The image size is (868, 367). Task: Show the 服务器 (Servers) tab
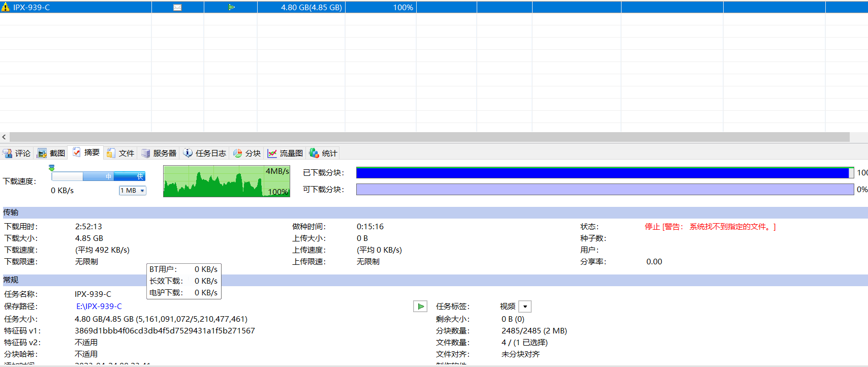[159, 153]
